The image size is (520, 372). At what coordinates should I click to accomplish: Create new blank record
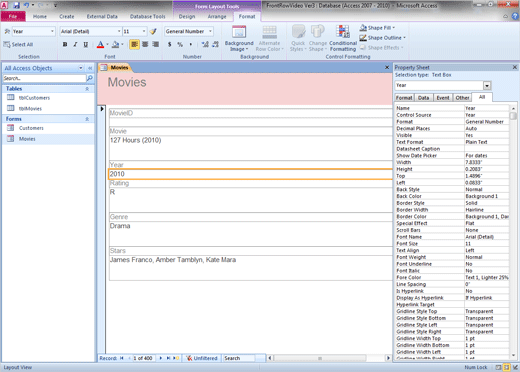point(176,358)
